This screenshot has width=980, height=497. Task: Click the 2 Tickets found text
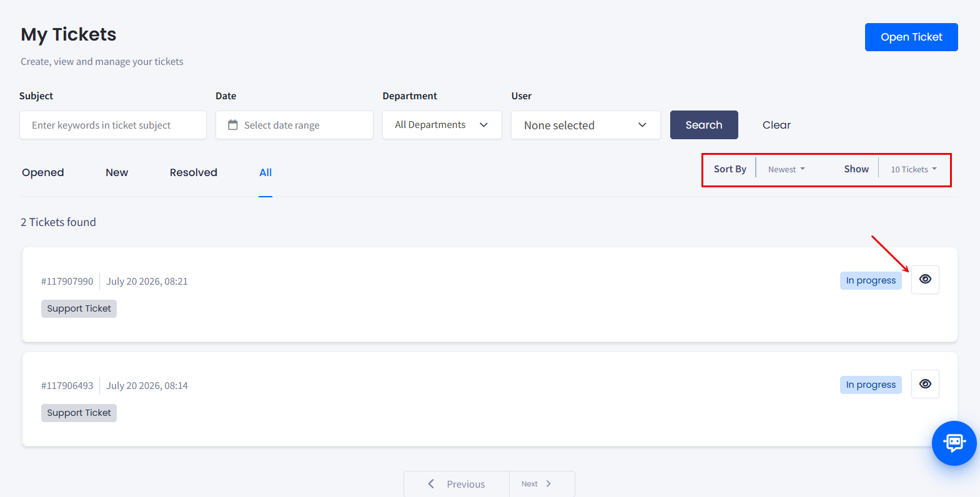tap(58, 222)
